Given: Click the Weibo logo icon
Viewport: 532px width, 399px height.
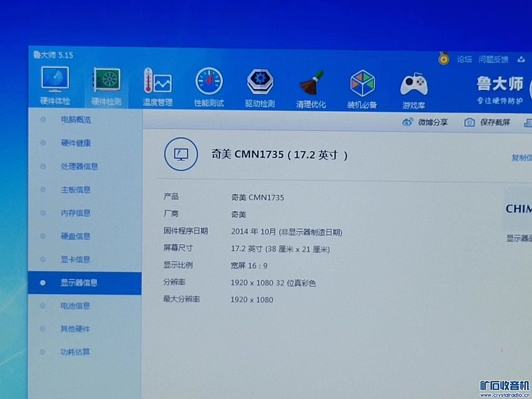Looking at the screenshot, I should [x=408, y=122].
